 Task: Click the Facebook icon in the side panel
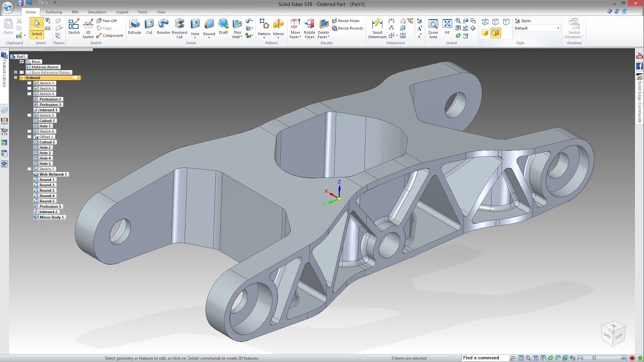639,66
